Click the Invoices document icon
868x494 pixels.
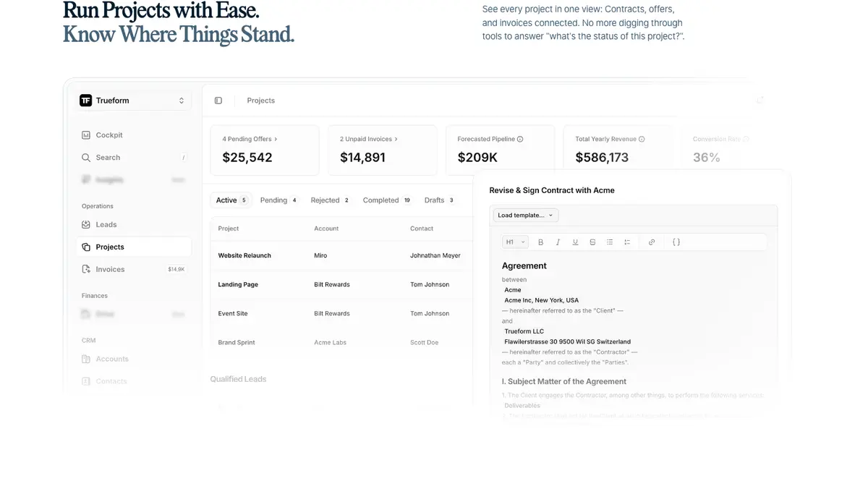click(x=86, y=270)
